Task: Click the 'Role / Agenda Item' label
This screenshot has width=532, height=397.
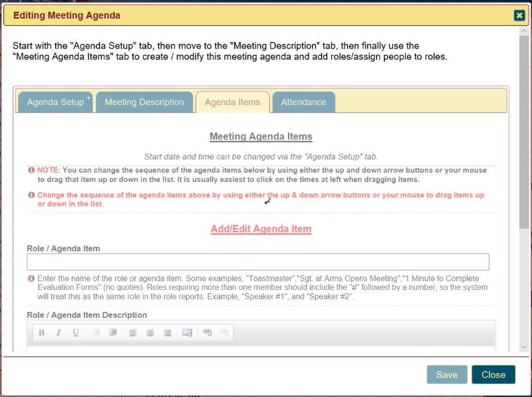Action: [63, 249]
